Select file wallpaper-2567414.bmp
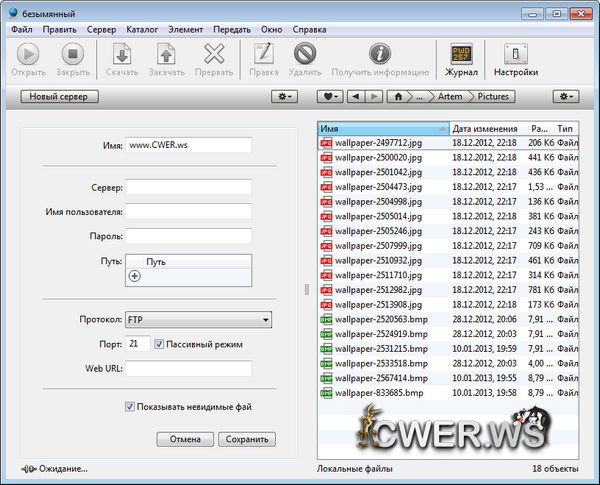This screenshot has width=600, height=485. click(x=448, y=378)
